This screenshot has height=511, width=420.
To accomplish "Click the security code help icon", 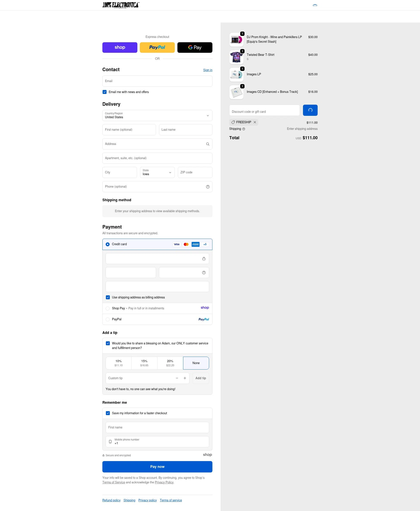I will click(203, 272).
